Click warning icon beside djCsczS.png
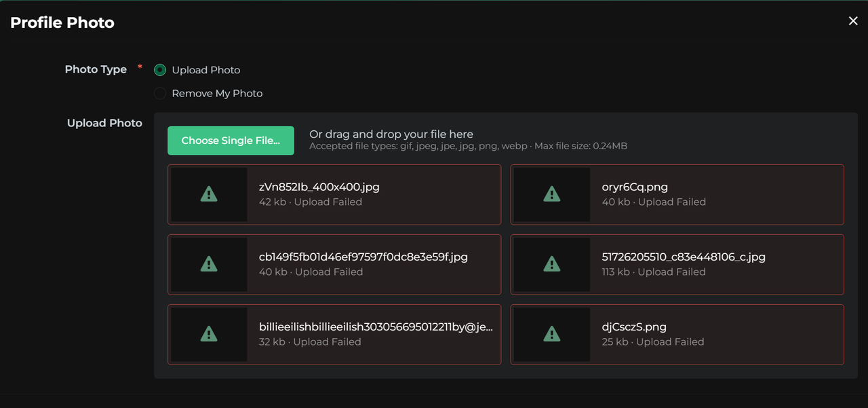The image size is (868, 408). point(552,334)
